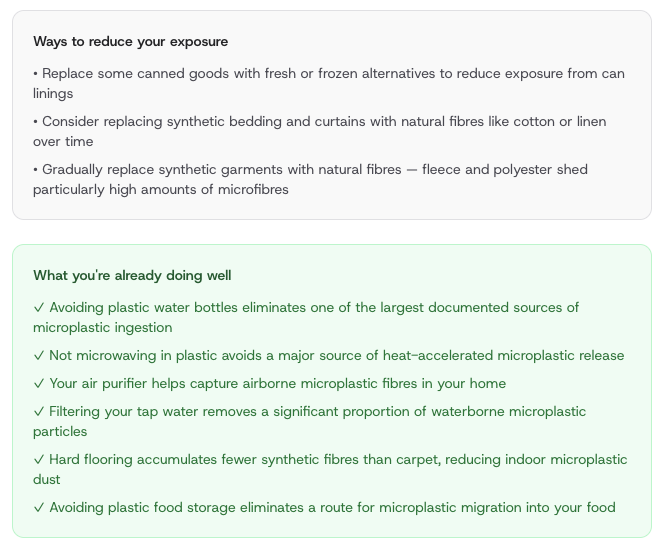Click the checkmark next to not microwaving in plastic
The height and width of the screenshot is (551, 666).
pos(39,356)
